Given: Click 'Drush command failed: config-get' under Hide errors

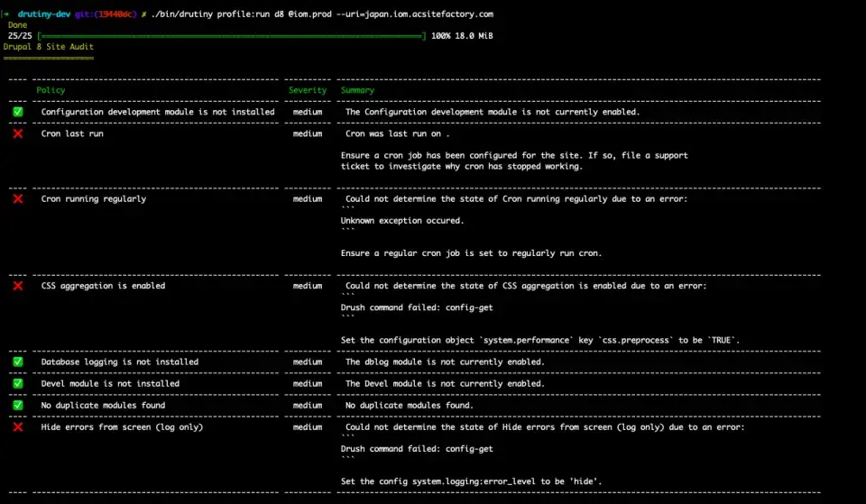Looking at the screenshot, I should pyautogui.click(x=417, y=449).
